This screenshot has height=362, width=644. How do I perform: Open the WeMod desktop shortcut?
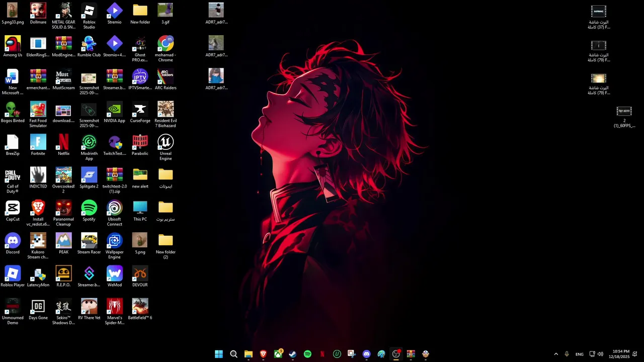click(114, 277)
